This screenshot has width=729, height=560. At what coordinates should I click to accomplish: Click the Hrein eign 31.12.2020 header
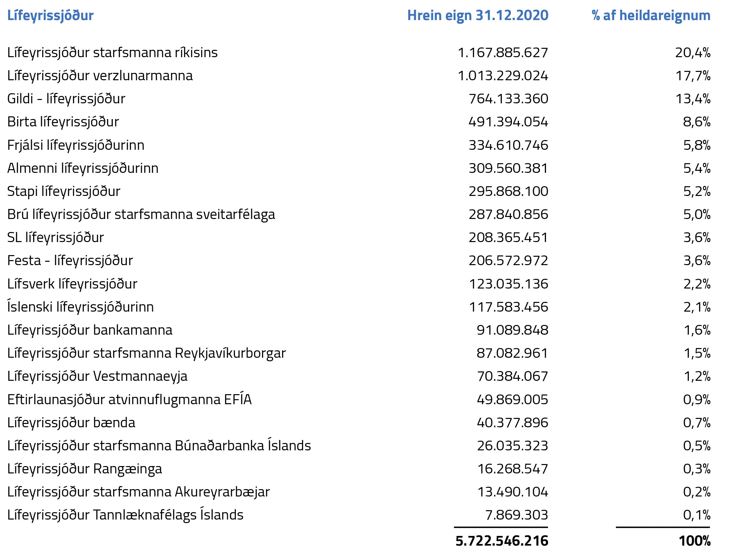[x=477, y=16]
